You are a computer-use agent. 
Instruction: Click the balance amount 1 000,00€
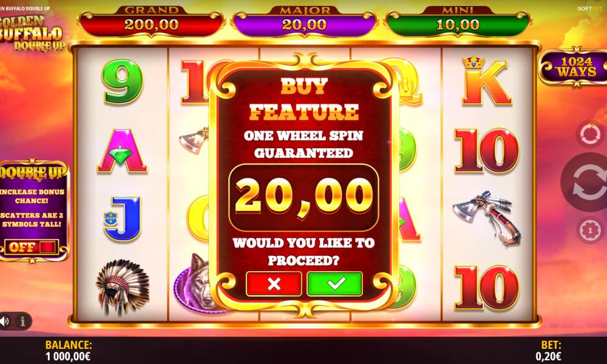pos(68,356)
